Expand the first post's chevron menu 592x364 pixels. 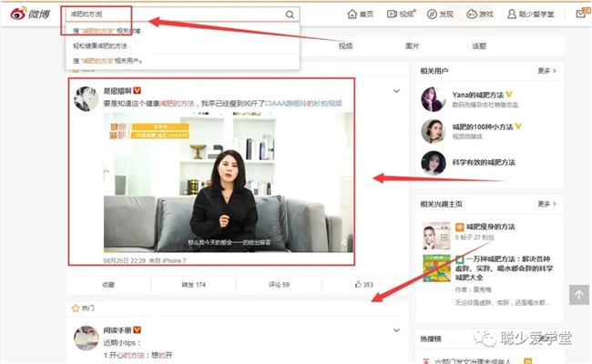pyautogui.click(x=396, y=91)
